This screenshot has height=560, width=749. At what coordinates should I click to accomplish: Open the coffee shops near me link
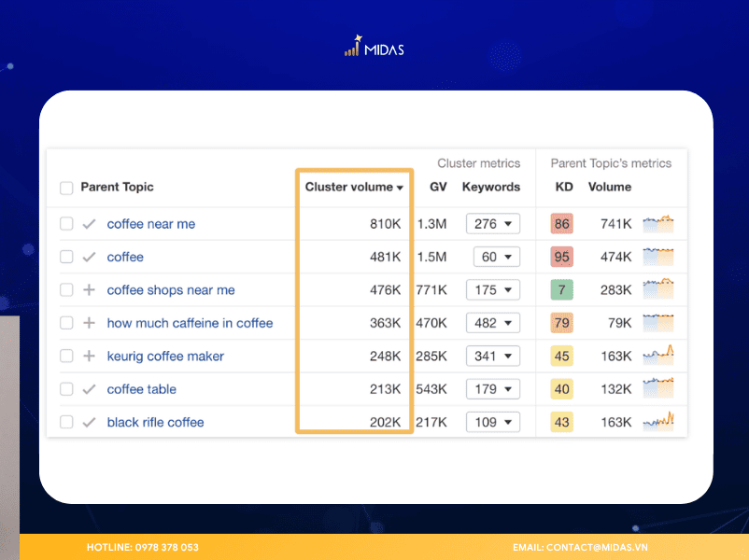coord(171,289)
